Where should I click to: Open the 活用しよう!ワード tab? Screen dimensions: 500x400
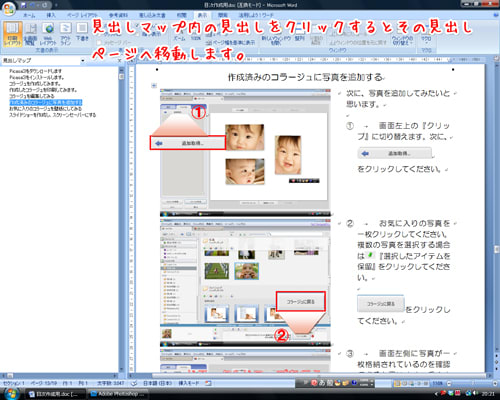pos(256,15)
